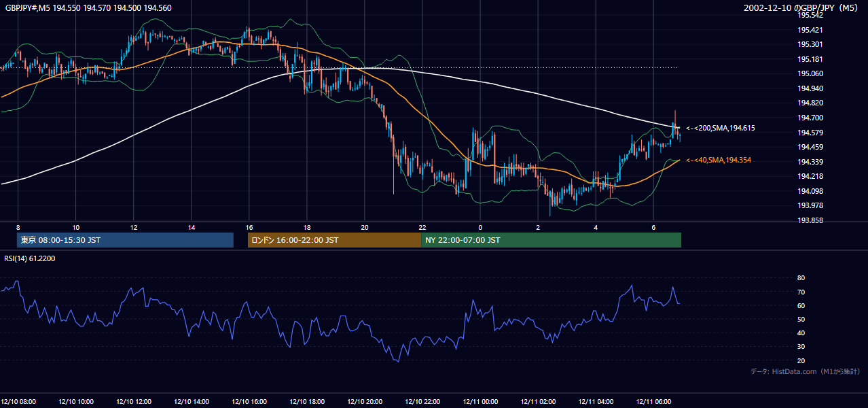Click the chart title 2002-12-10 GBP/JPY (M5)
Viewport: 868px width, 408px height.
pyautogui.click(x=801, y=8)
